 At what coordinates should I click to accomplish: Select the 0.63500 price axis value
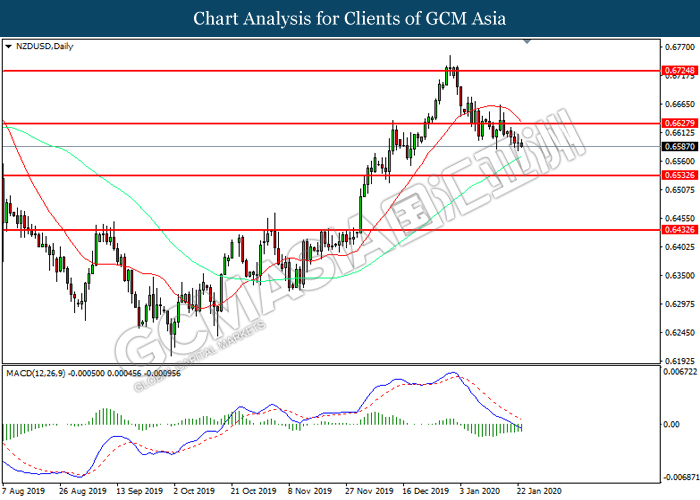click(x=680, y=275)
